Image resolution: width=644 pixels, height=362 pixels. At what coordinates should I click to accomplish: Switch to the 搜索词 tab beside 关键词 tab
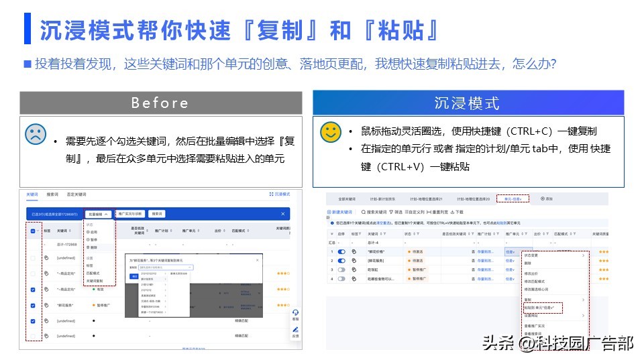[x=52, y=194]
